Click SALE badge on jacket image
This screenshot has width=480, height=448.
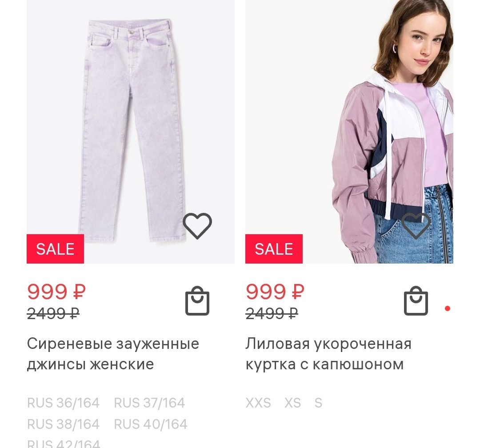(x=274, y=248)
